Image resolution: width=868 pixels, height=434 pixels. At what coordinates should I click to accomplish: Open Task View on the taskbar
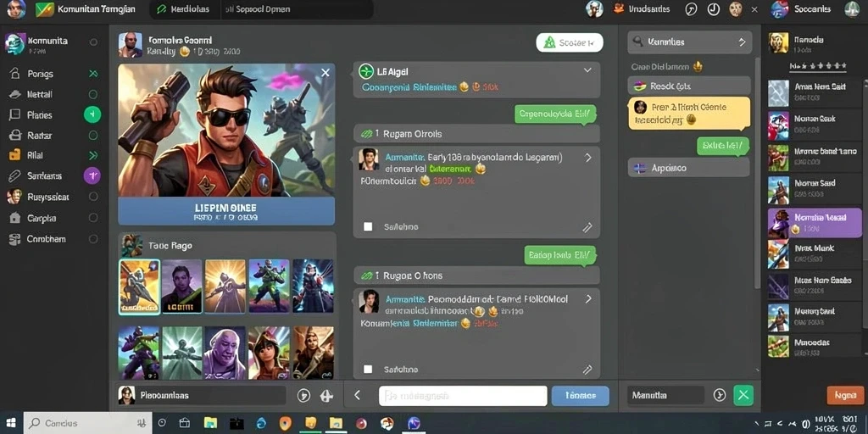(184, 424)
